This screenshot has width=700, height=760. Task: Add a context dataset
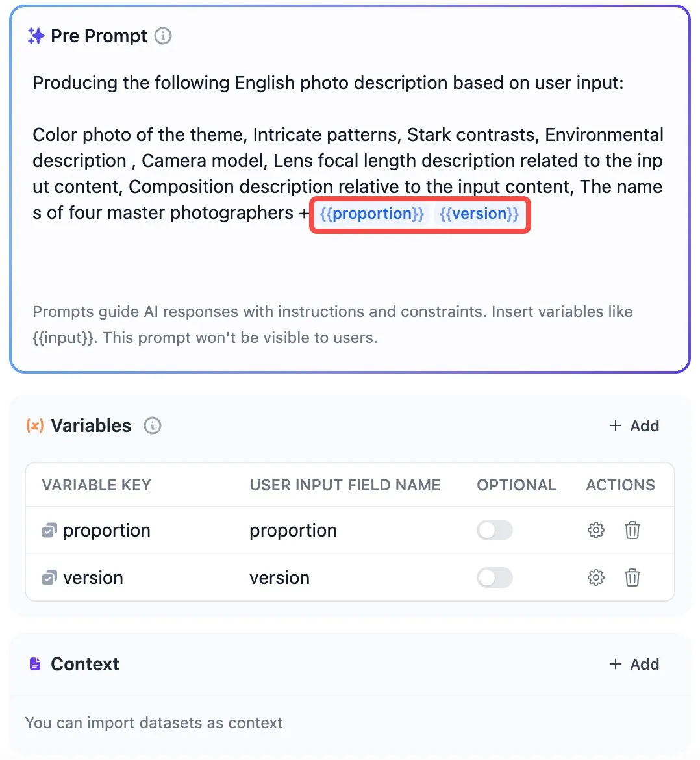pyautogui.click(x=634, y=664)
